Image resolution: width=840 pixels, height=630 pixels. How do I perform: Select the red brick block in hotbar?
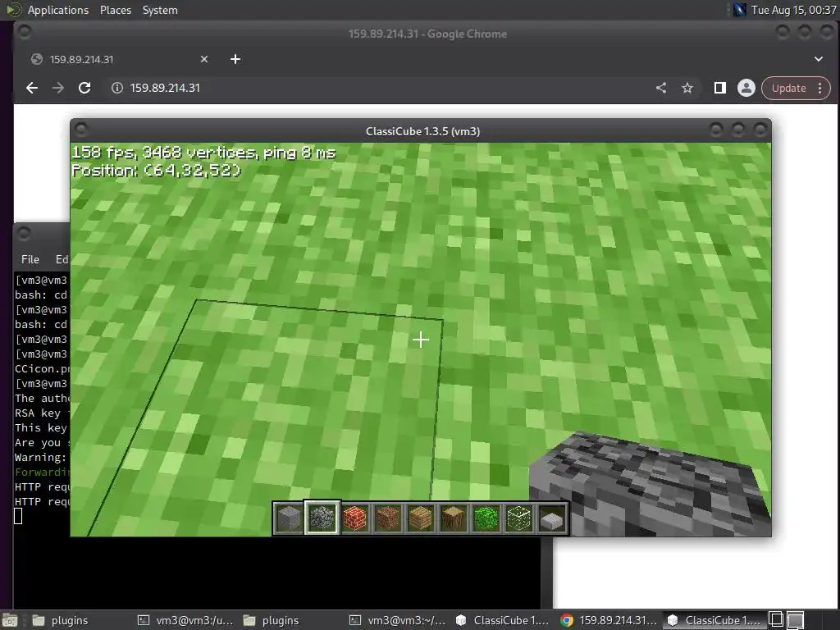(x=354, y=518)
